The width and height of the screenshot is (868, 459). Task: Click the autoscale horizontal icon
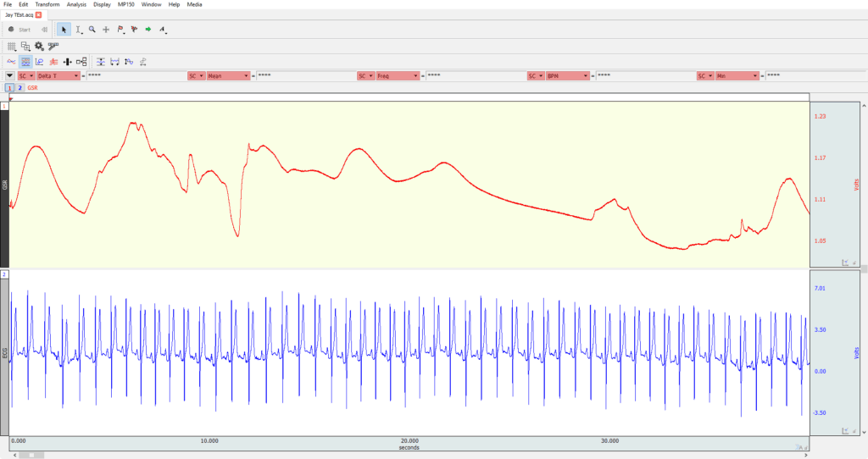tap(114, 62)
